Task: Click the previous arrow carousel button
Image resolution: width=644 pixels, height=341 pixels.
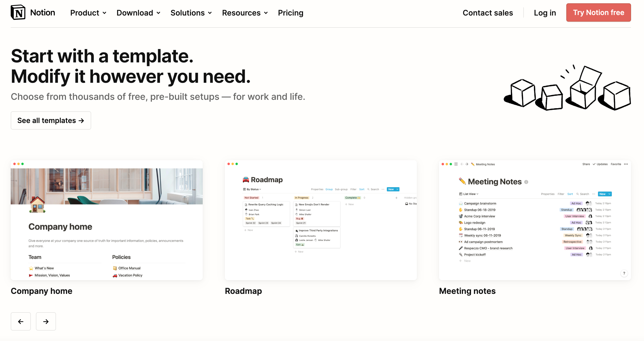Action: (x=21, y=321)
